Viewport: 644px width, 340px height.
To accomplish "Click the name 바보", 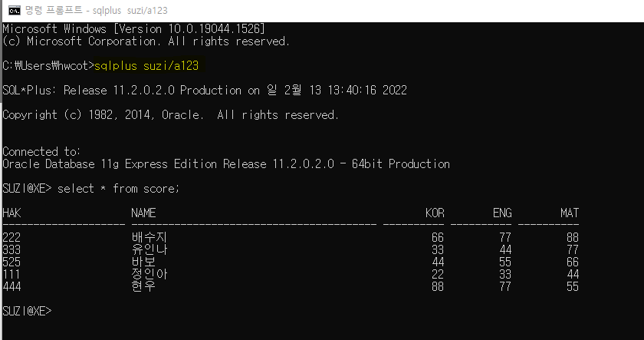I will pos(143,262).
